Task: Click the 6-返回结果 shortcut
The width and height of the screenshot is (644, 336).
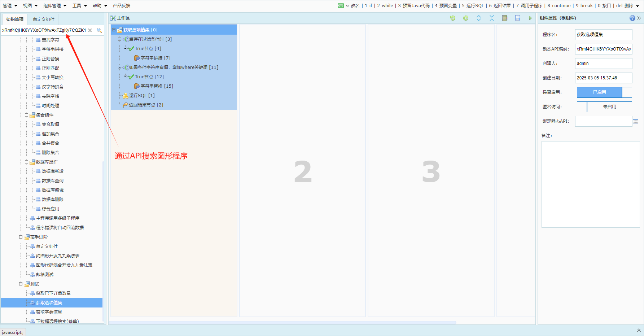Action: click(x=500, y=5)
